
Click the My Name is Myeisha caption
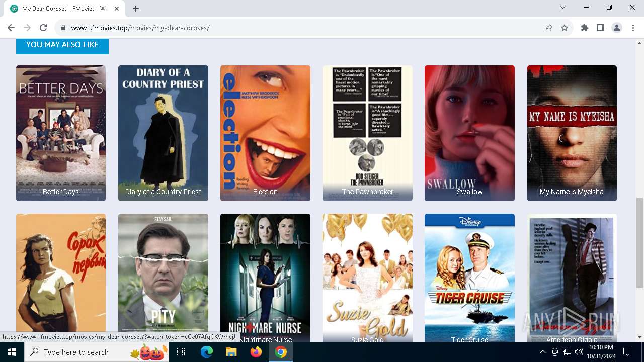pyautogui.click(x=572, y=192)
